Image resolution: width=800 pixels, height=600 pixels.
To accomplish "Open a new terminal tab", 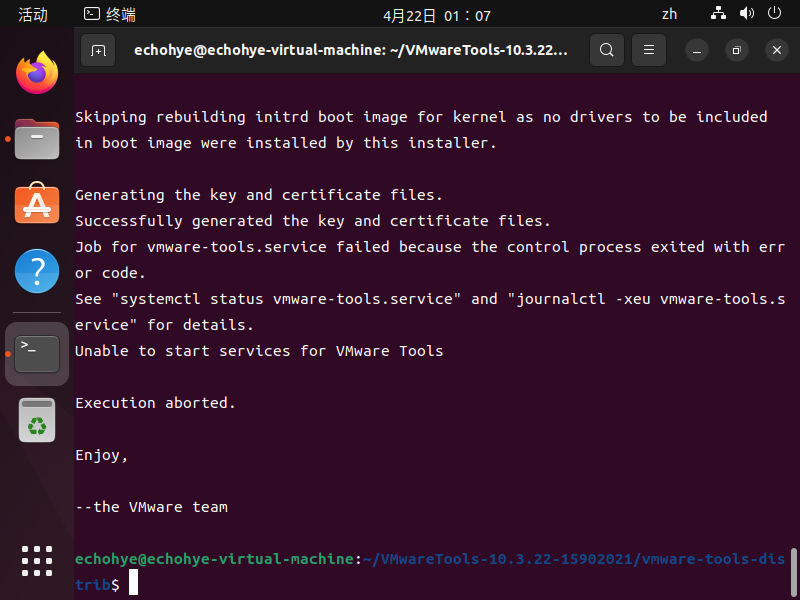I will 98,50.
